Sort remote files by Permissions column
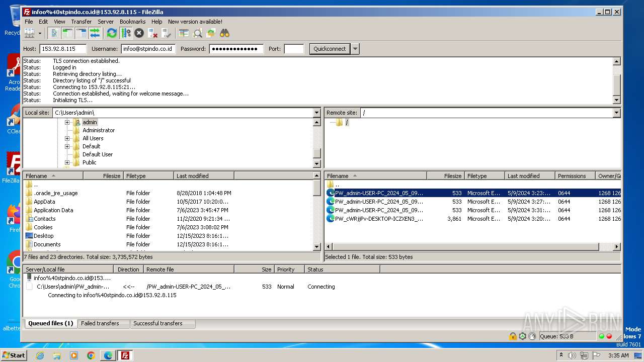The width and height of the screenshot is (644, 362). (575, 176)
